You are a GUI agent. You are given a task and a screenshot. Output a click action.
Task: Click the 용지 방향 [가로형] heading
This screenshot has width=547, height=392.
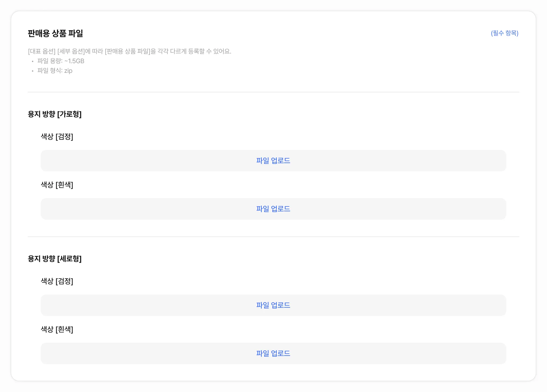click(x=55, y=114)
